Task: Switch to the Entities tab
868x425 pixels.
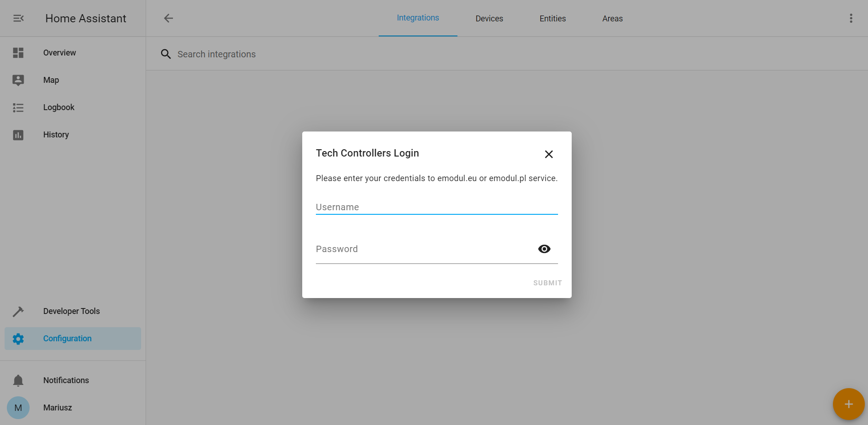Action: click(553, 18)
